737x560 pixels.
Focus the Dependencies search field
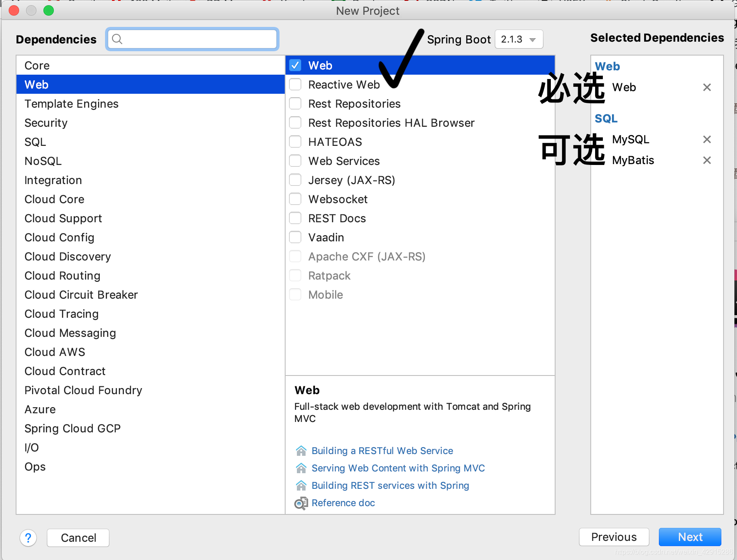tap(192, 39)
